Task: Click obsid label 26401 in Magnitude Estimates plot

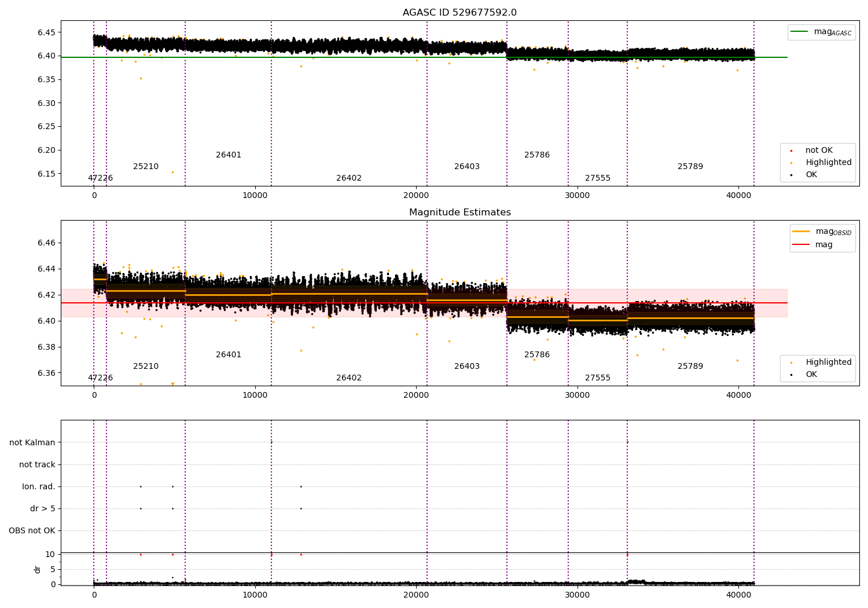Action: tap(229, 355)
